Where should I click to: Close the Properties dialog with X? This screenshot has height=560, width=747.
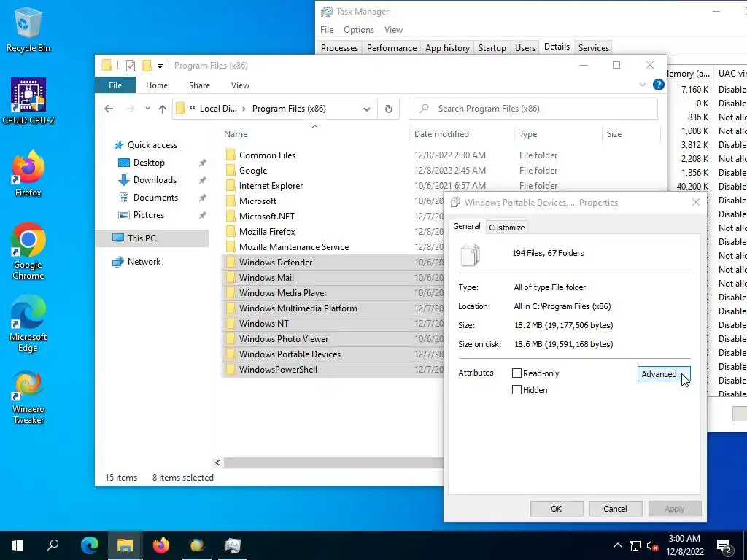pyautogui.click(x=695, y=203)
